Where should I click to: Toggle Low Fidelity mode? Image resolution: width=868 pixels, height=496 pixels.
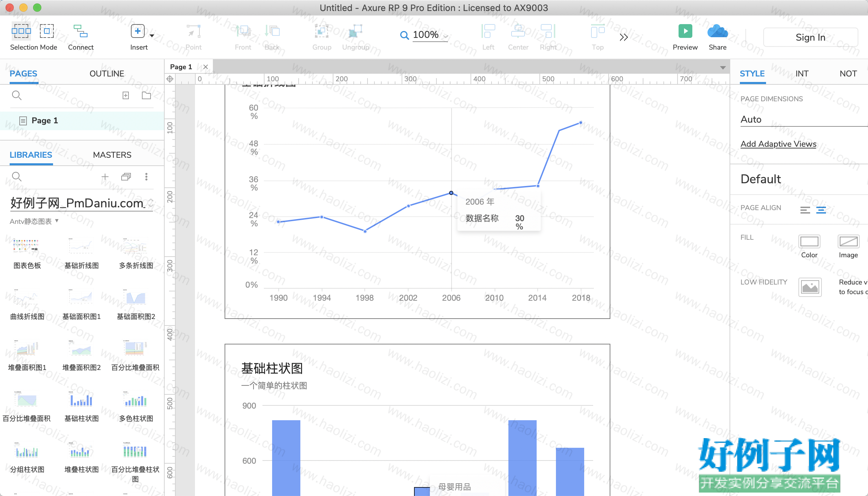click(810, 287)
